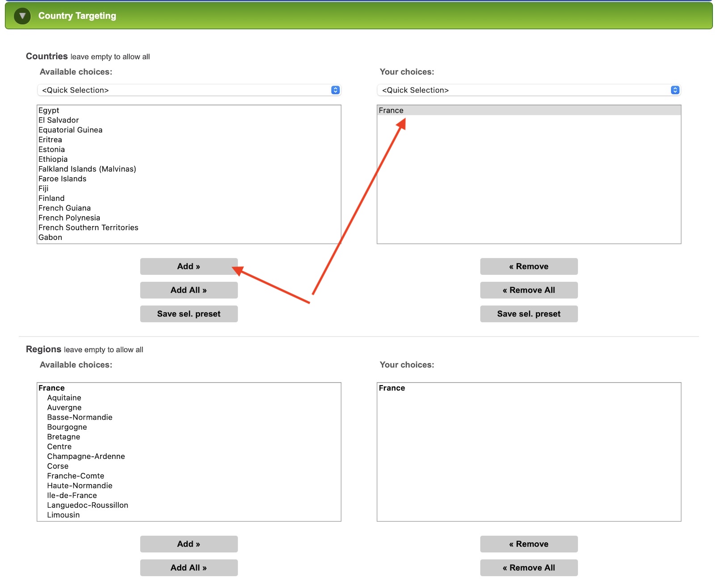Click regions « Remove All button
Screen dimensions: 715x588
[529, 567]
